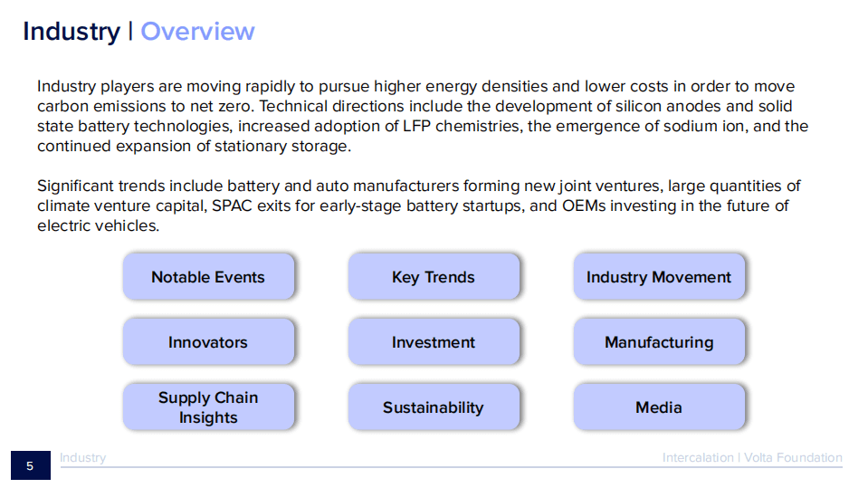This screenshot has width=868, height=488.
Task: Click the Sustainability button
Action: click(434, 407)
